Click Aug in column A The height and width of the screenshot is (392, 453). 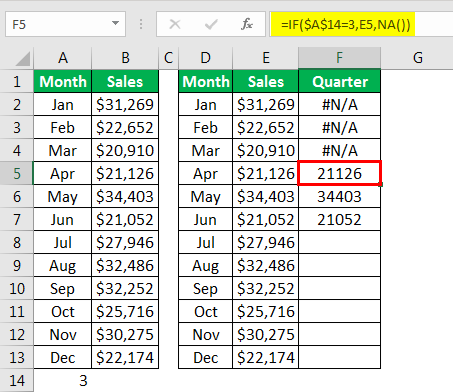63,265
